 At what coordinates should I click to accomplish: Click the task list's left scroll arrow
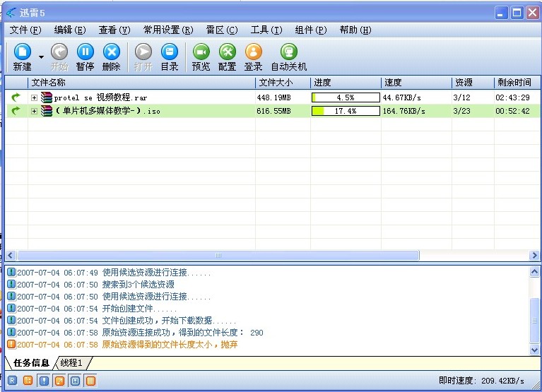point(10,256)
